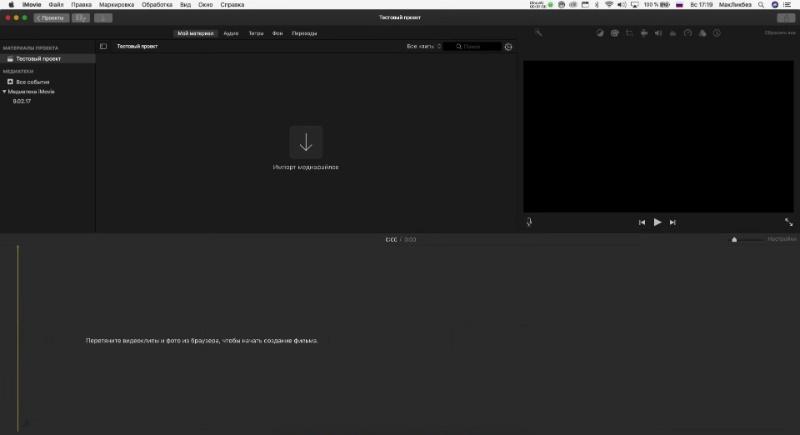Open the color correction palette
The width and height of the screenshot is (800, 435).
(x=614, y=33)
